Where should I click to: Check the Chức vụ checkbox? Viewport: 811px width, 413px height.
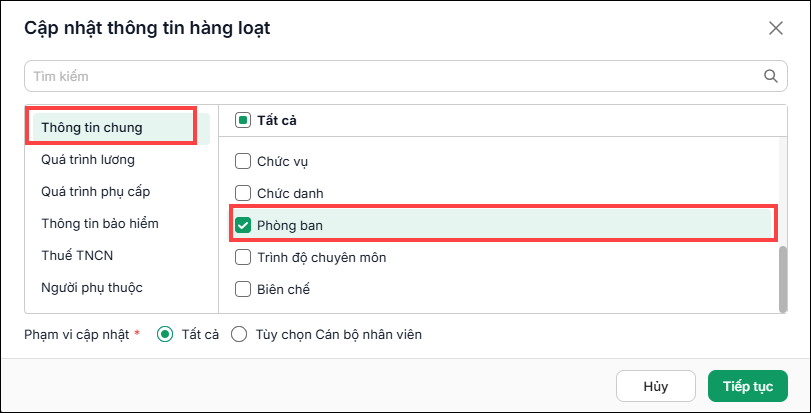point(243,162)
